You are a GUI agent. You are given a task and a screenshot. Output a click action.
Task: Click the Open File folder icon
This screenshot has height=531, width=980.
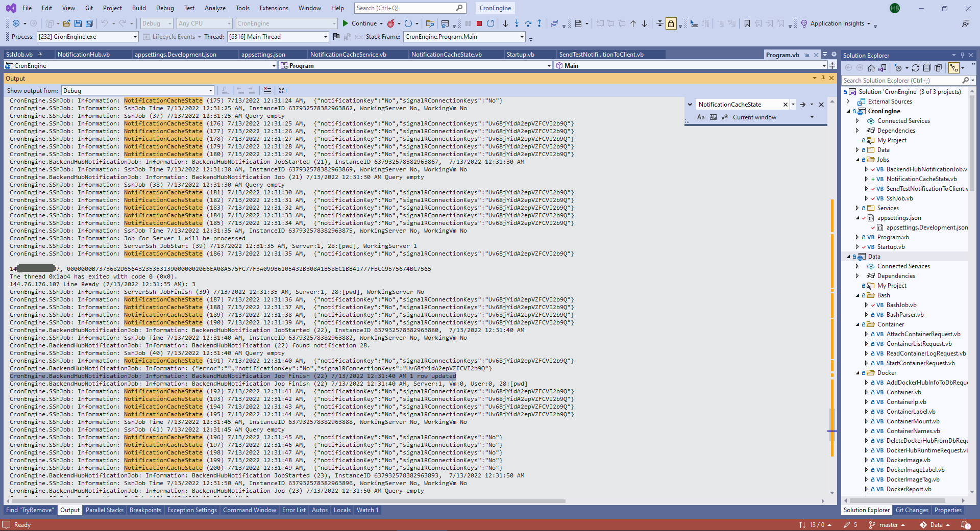point(66,23)
